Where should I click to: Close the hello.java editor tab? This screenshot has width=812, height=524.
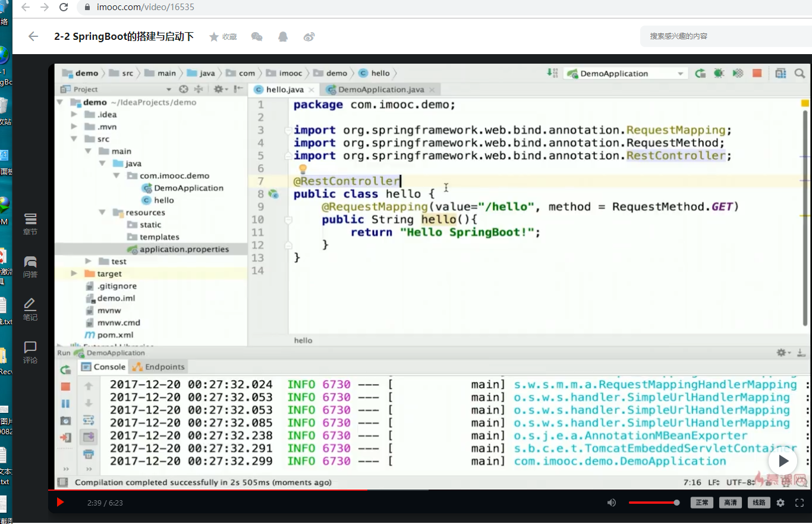pos(311,90)
